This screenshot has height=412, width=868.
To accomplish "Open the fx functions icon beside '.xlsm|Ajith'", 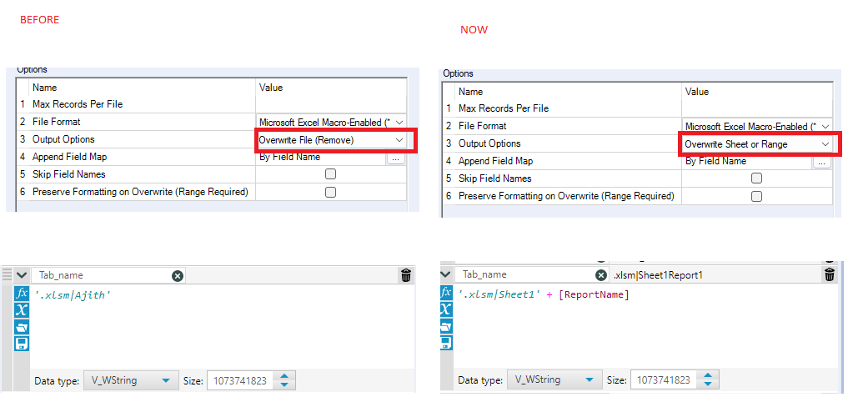I will tap(23, 294).
